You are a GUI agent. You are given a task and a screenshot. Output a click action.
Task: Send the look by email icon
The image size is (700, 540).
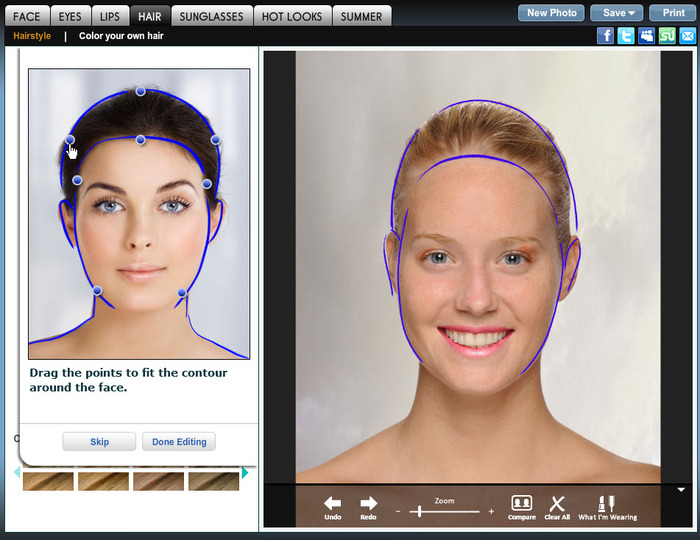(x=687, y=36)
